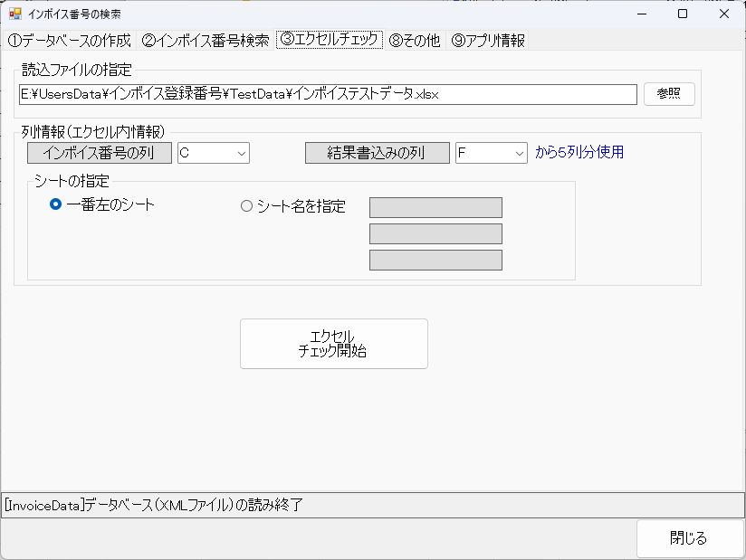Viewport: 746px width, 560px height.
Task: Click the third sheet name field
Action: pos(435,260)
